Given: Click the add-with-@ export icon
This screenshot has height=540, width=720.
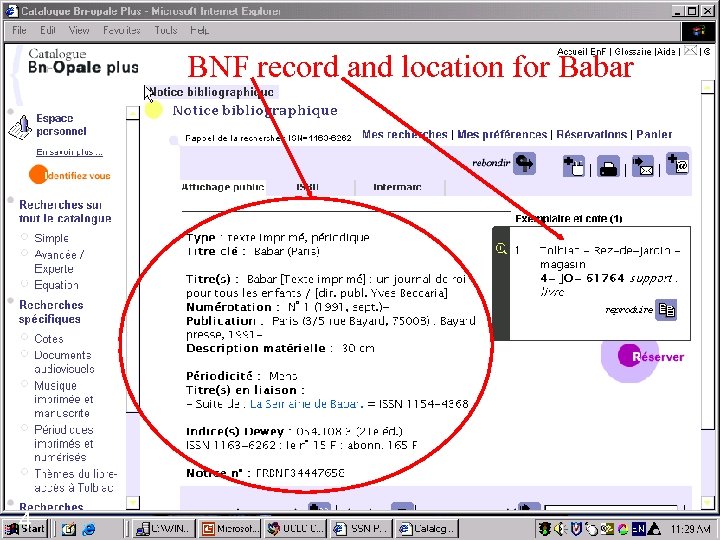Looking at the screenshot, I should click(678, 163).
